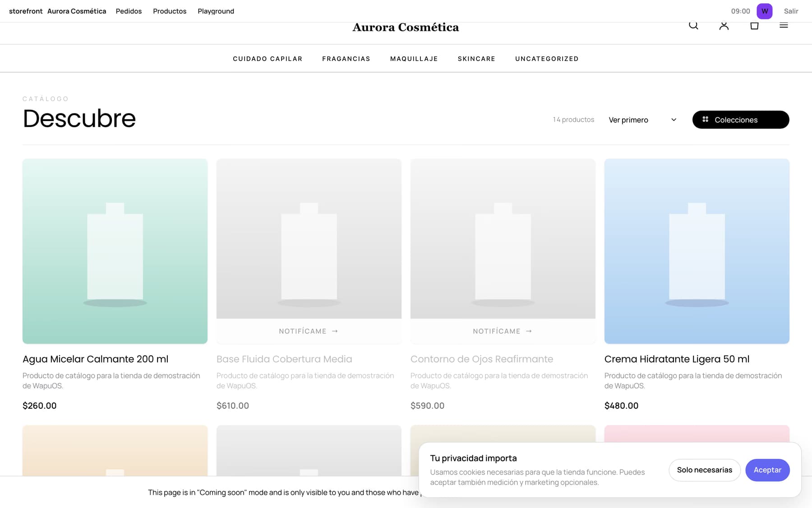
Task: Open the search icon in store header
Action: (x=693, y=26)
